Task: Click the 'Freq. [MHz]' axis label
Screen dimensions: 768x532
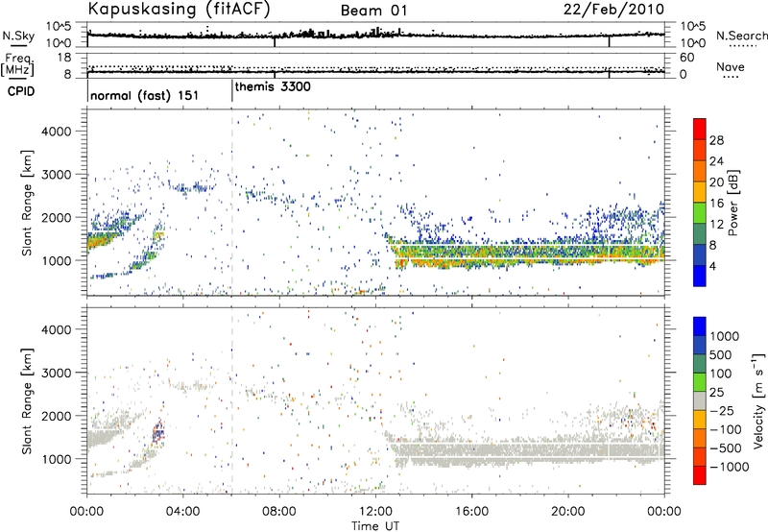Action: 18,64
